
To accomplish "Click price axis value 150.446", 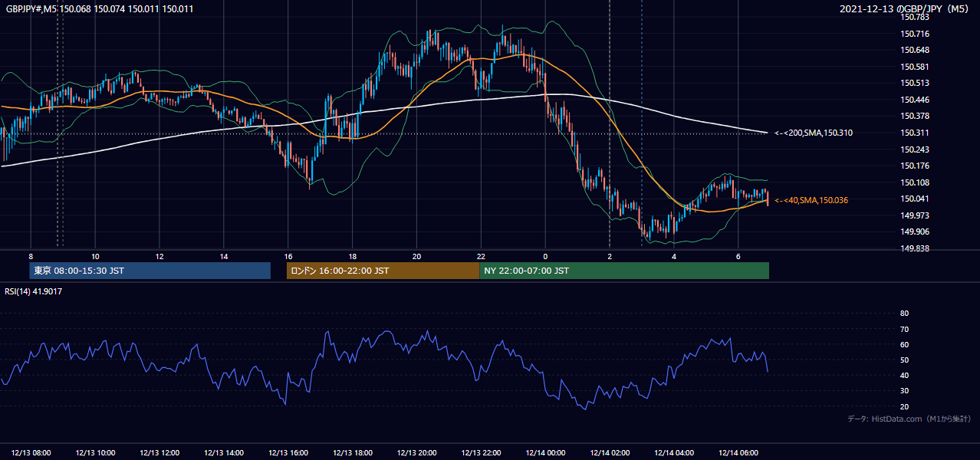I will click(915, 100).
